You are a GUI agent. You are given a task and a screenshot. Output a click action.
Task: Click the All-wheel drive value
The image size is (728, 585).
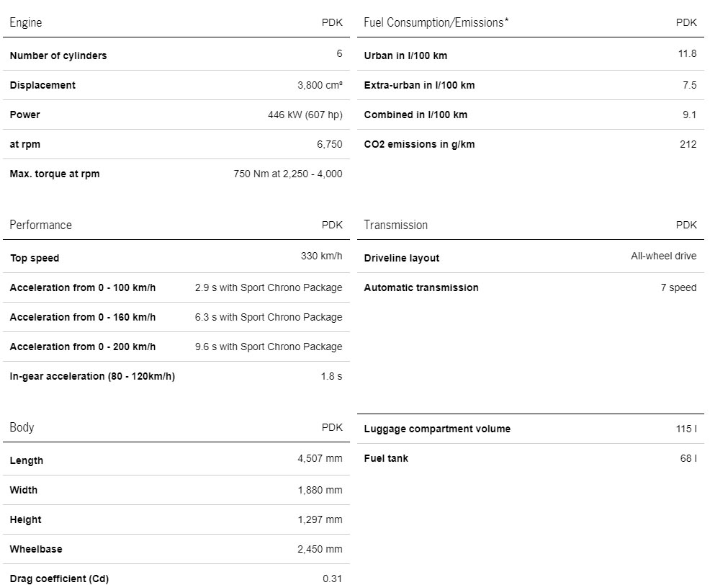click(663, 256)
